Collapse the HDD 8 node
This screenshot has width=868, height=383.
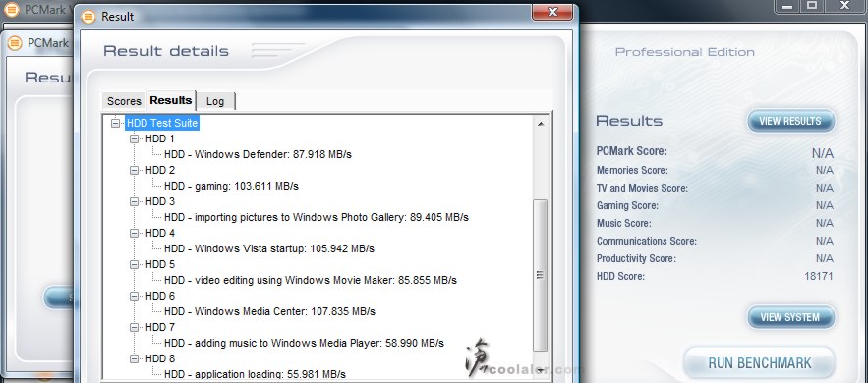134,359
